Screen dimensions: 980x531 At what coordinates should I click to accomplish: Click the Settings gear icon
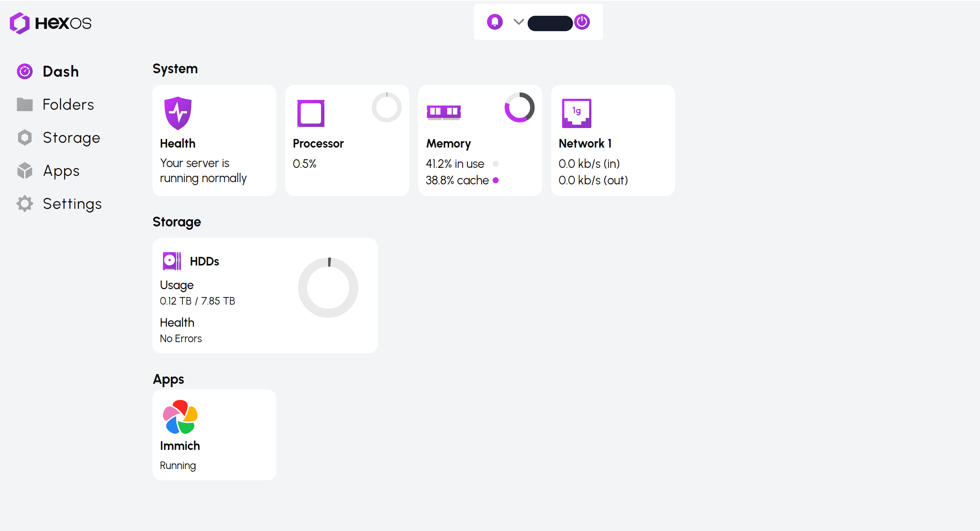tap(25, 204)
